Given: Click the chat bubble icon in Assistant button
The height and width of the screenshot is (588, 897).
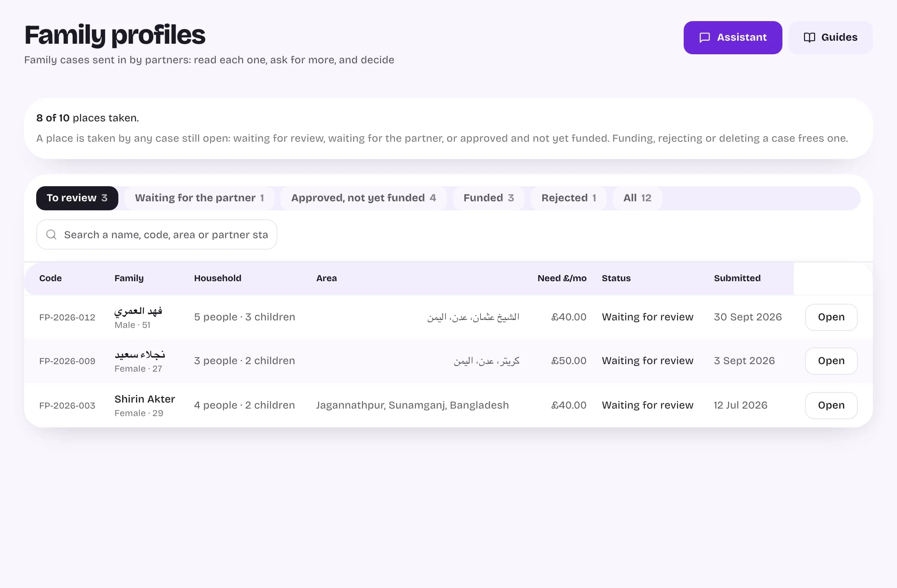Looking at the screenshot, I should pyautogui.click(x=704, y=38).
